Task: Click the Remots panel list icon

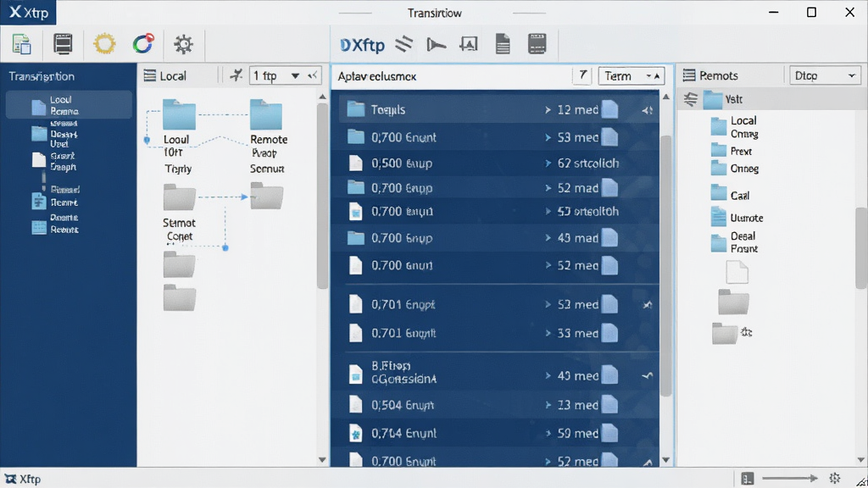Action: pyautogui.click(x=688, y=75)
